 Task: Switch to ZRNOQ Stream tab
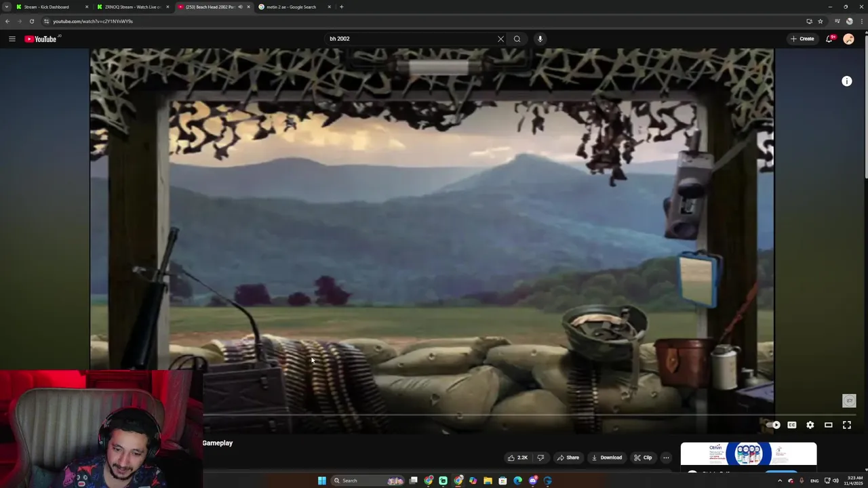pyautogui.click(x=133, y=7)
